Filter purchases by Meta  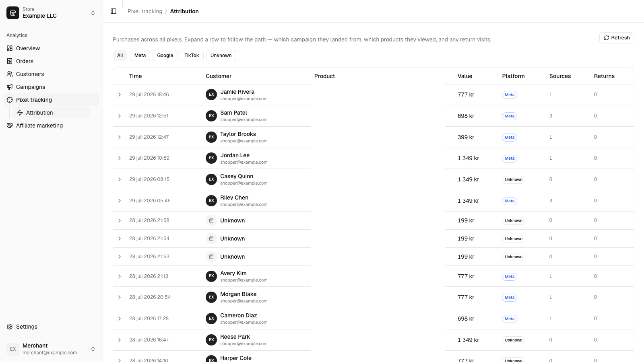pyautogui.click(x=140, y=56)
